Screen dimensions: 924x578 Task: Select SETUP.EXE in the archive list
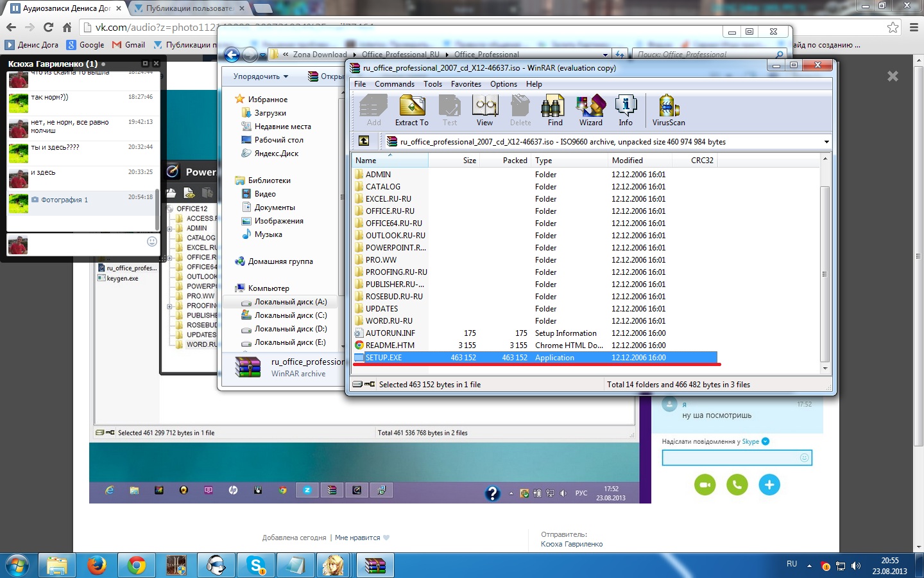click(x=535, y=358)
